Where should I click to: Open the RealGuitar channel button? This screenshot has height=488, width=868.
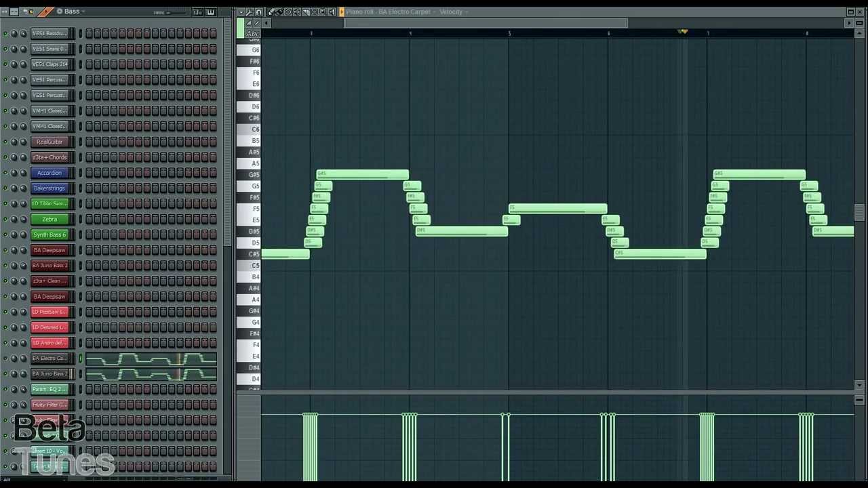point(50,142)
